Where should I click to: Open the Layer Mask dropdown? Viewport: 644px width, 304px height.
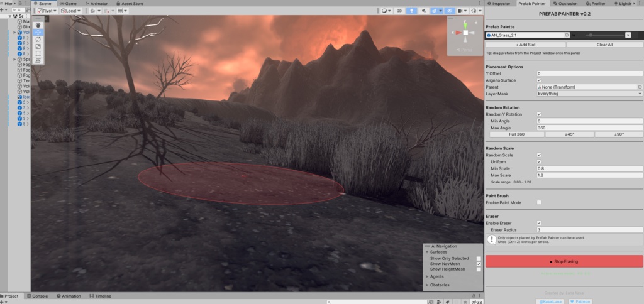click(590, 94)
